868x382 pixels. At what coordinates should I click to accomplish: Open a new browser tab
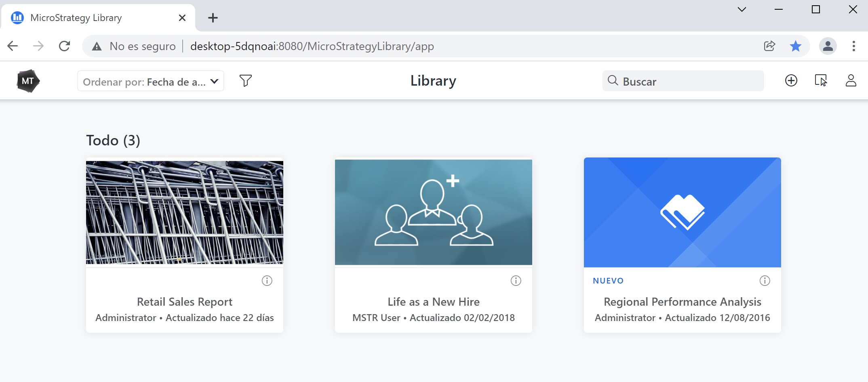213,18
